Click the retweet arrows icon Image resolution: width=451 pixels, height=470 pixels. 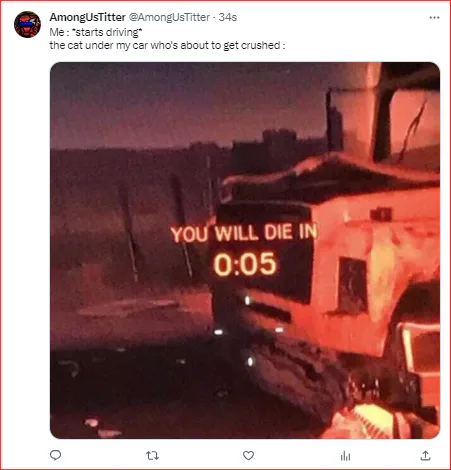[152, 455]
